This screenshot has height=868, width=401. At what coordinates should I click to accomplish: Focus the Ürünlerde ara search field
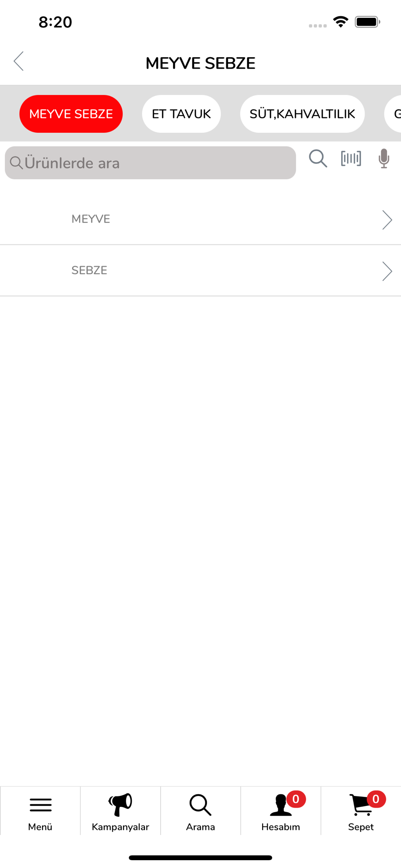pyautogui.click(x=150, y=163)
